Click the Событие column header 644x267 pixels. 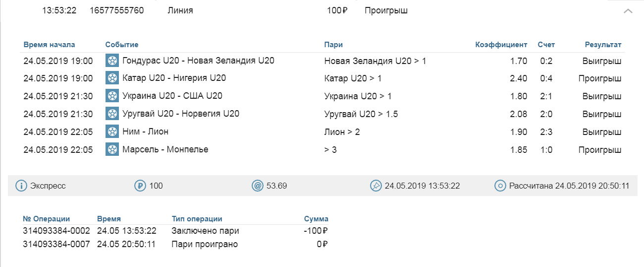[x=122, y=45]
